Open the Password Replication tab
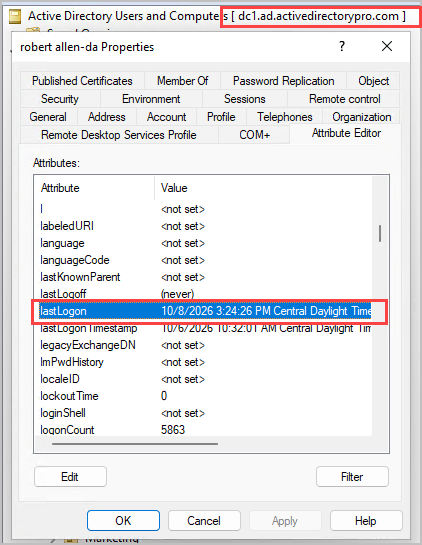Image resolution: width=422 pixels, height=545 pixels. (283, 81)
